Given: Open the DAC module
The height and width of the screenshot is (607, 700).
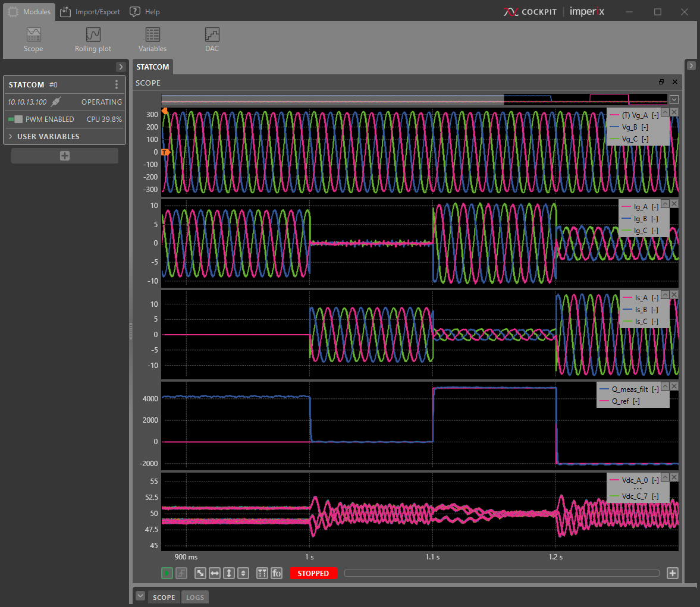Looking at the screenshot, I should coord(212,39).
